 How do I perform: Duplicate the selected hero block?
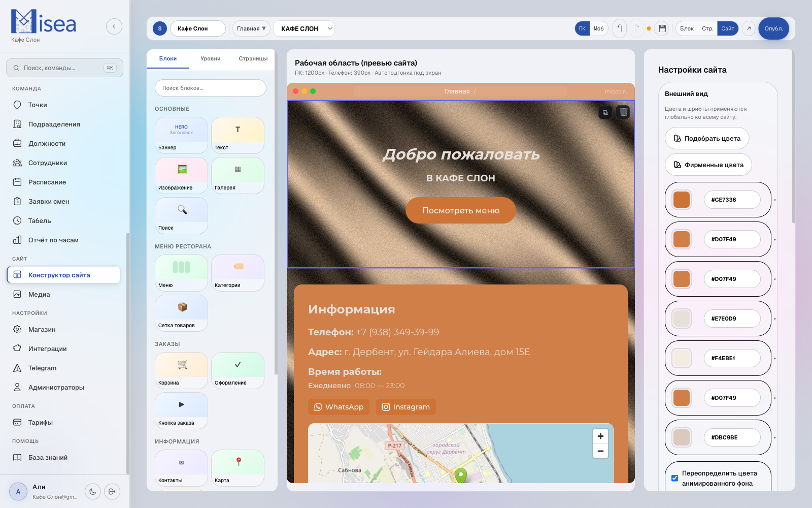605,112
